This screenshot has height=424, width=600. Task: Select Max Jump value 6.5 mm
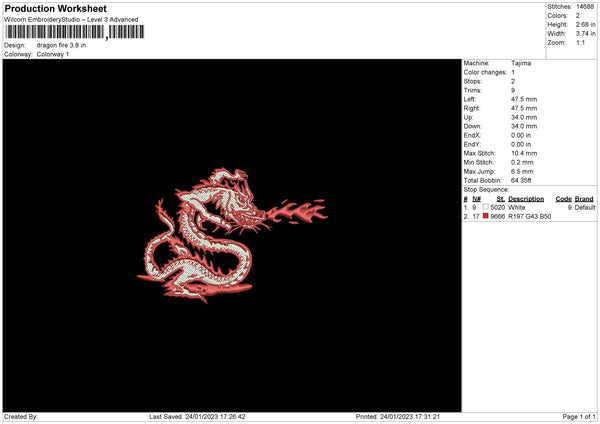[522, 171]
